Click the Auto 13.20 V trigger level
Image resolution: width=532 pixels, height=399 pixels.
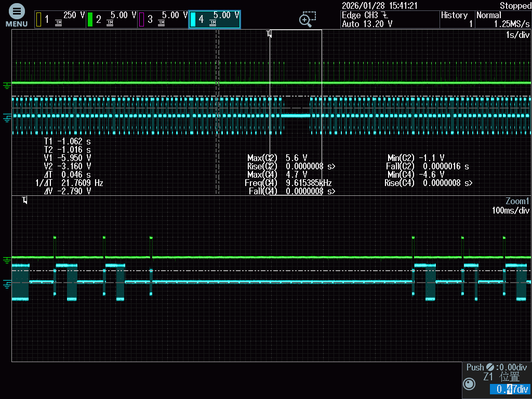[367, 24]
